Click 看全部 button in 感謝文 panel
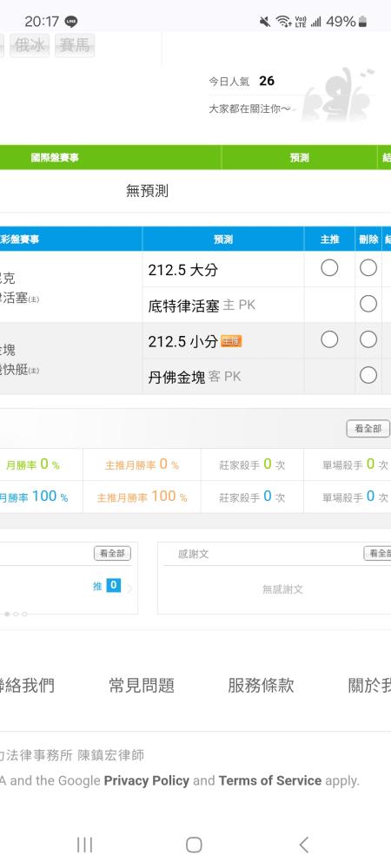 pos(378,553)
